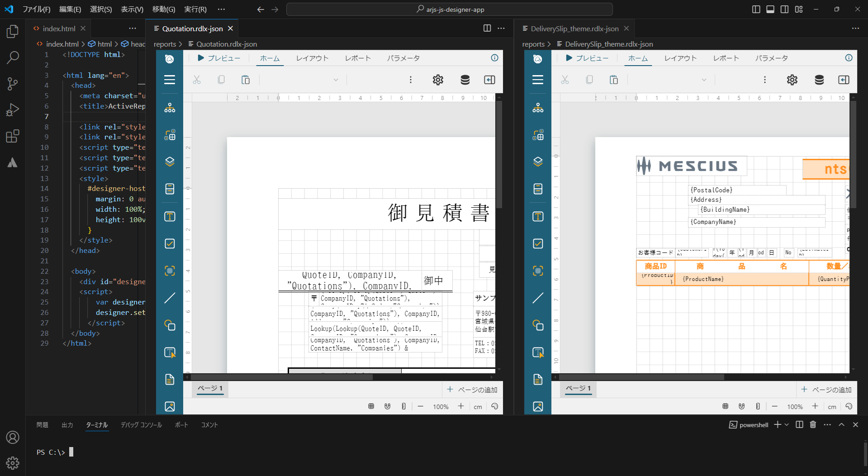Maximize the terminal panel with chevron
The height and width of the screenshot is (476, 868).
point(841,425)
